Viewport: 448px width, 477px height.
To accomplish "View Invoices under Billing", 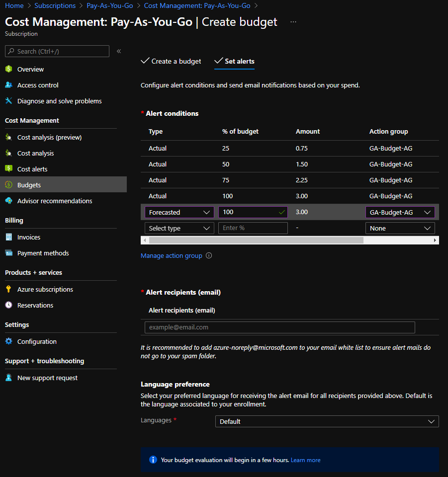I will [x=29, y=237].
